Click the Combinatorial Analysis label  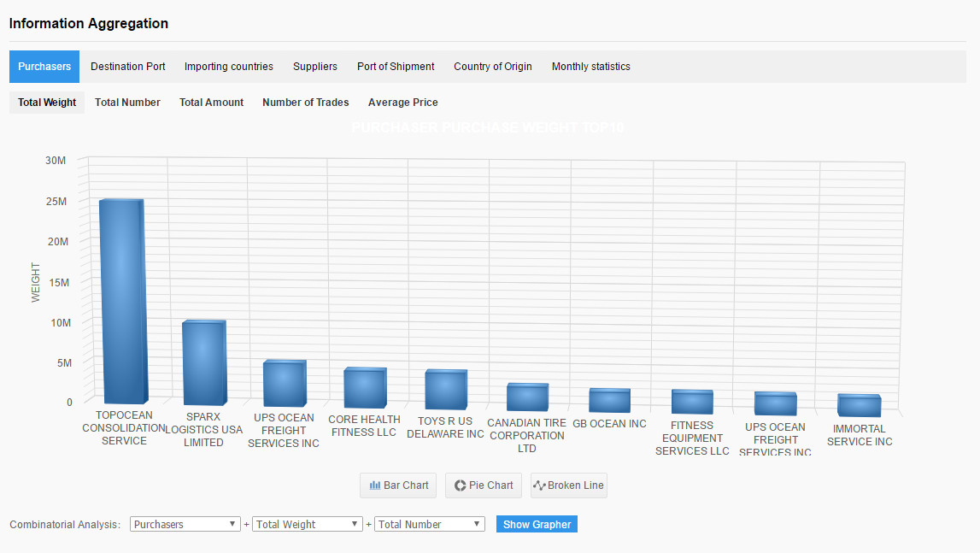coord(65,525)
